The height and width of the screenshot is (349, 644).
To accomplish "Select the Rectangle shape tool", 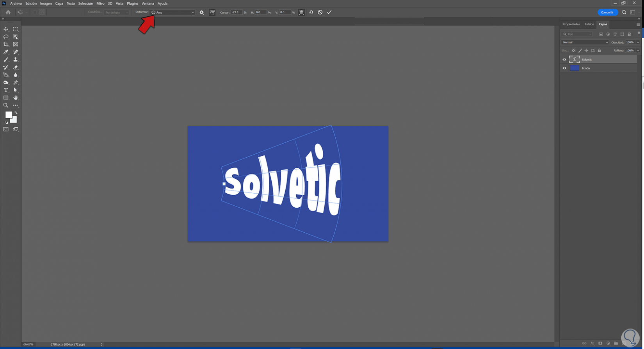I will pos(6,98).
